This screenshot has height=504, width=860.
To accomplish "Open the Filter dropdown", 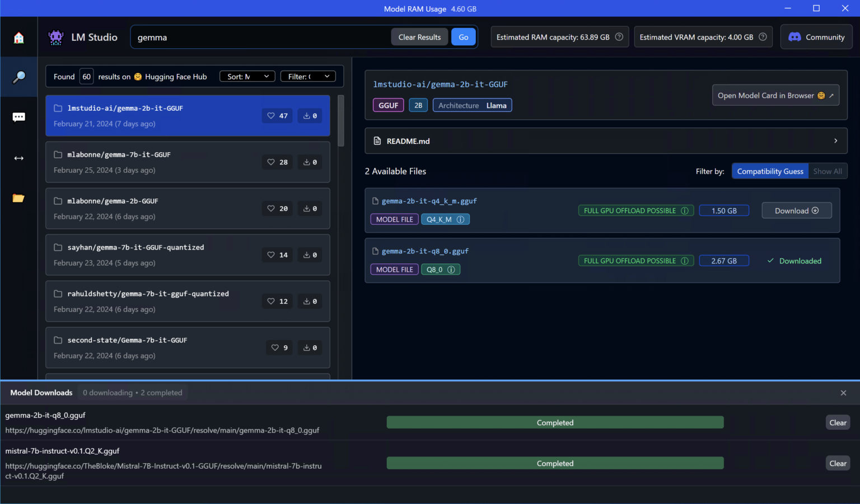I will (308, 77).
